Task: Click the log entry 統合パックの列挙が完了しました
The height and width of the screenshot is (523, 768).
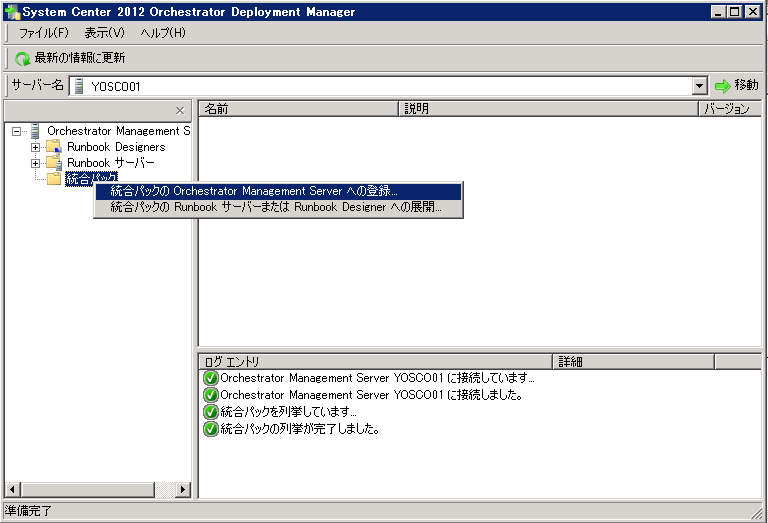Action: 300,429
